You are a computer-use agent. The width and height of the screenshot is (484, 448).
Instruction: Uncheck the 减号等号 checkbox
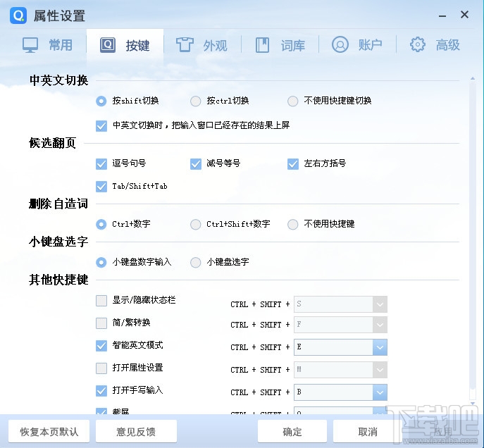195,164
